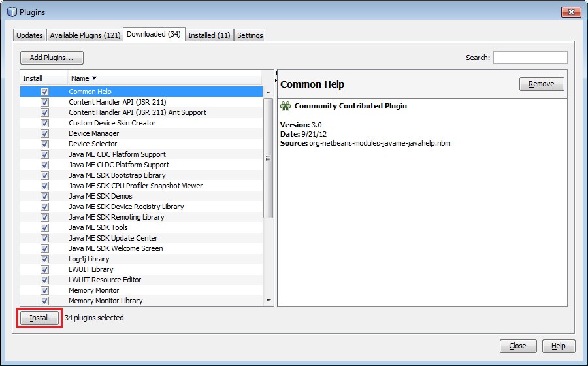
Task: Click the scroll down arrow of plugin list
Action: tap(269, 301)
